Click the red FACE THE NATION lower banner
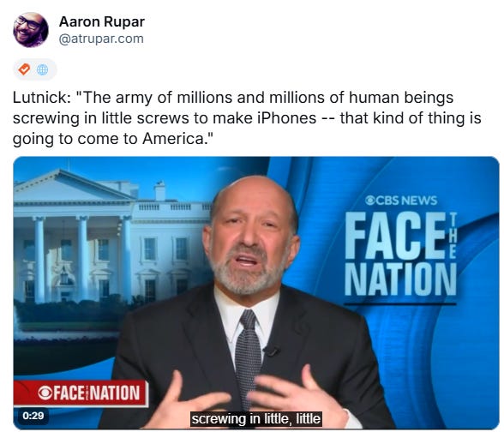 tap(81, 393)
